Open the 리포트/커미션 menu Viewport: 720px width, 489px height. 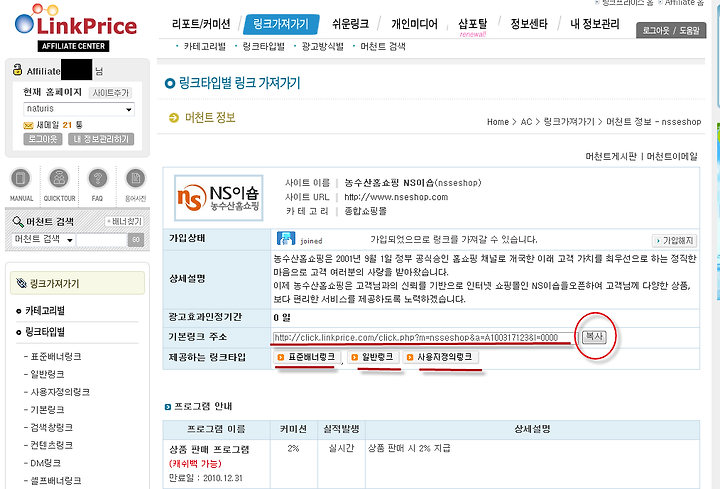click(x=201, y=24)
